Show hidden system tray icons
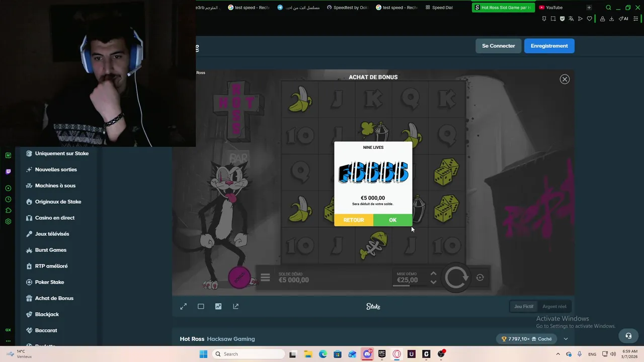This screenshot has height=362, width=644. click(557, 354)
